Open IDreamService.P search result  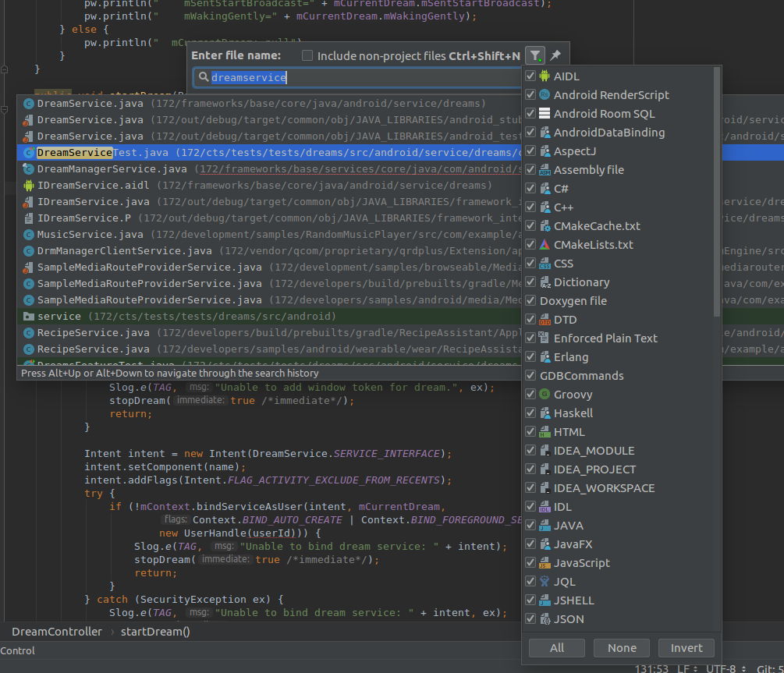(x=269, y=218)
